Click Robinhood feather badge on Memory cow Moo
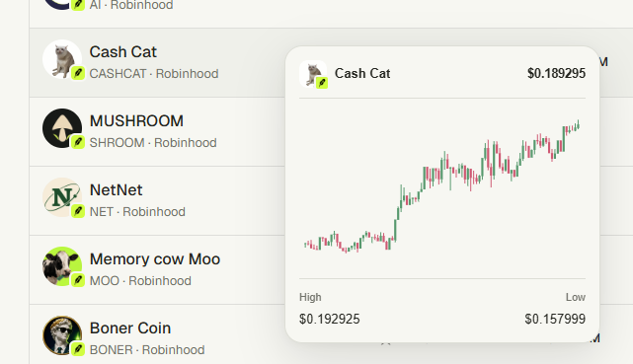Screen dimensions: 633x364 (78, 280)
